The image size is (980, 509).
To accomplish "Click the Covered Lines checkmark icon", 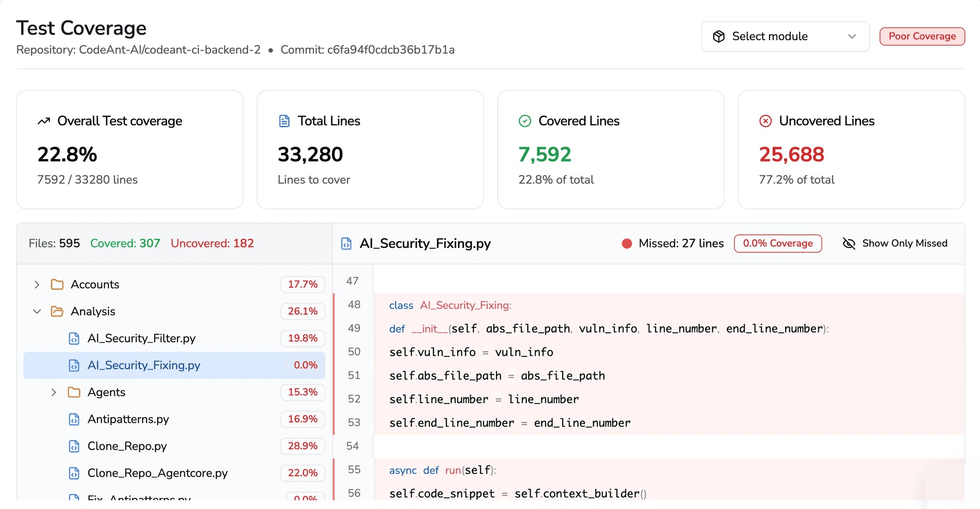I will click(525, 121).
